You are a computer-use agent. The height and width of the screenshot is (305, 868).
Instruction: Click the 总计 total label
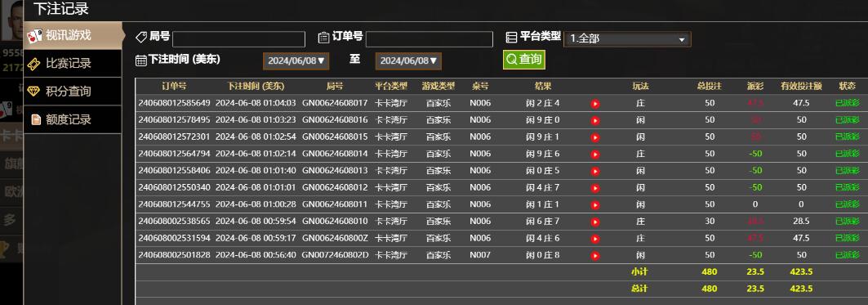coord(639,289)
